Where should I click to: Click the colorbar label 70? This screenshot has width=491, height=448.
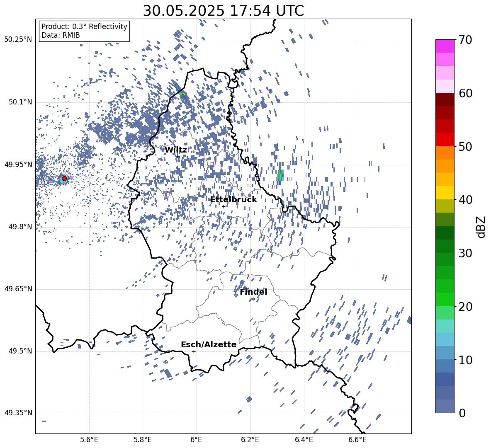(465, 40)
